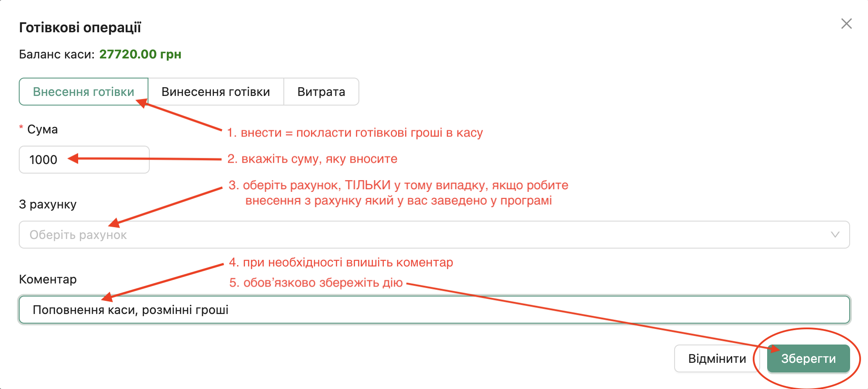Click the red annotation numbered 1
This screenshot has width=868, height=389.
(355, 133)
